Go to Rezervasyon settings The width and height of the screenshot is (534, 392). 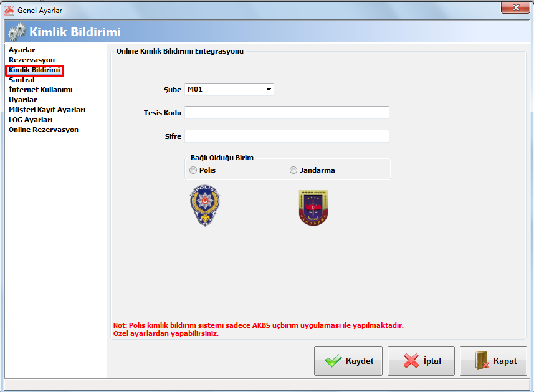32,60
